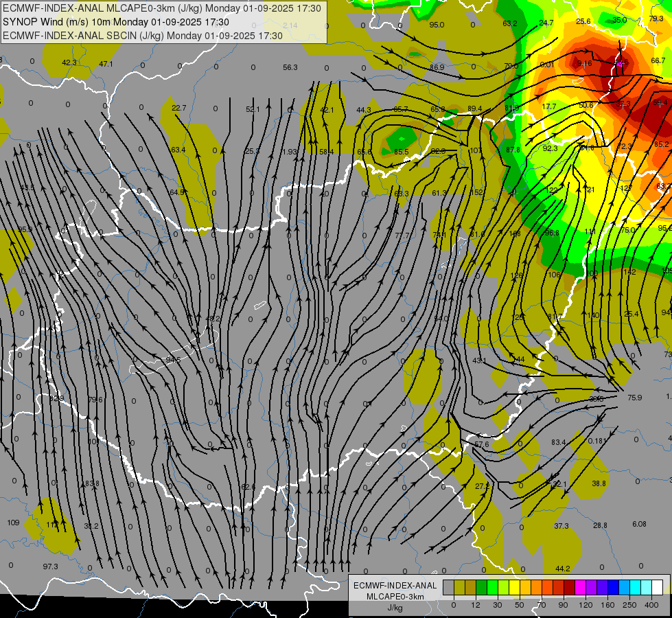Click the map value 44.2
The height and width of the screenshot is (618, 672).
[562, 569]
